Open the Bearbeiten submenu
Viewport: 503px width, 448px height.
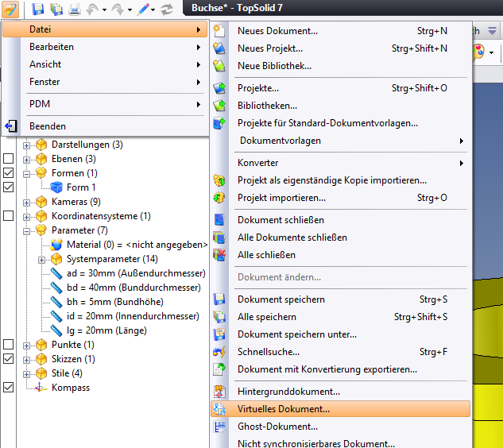point(105,47)
